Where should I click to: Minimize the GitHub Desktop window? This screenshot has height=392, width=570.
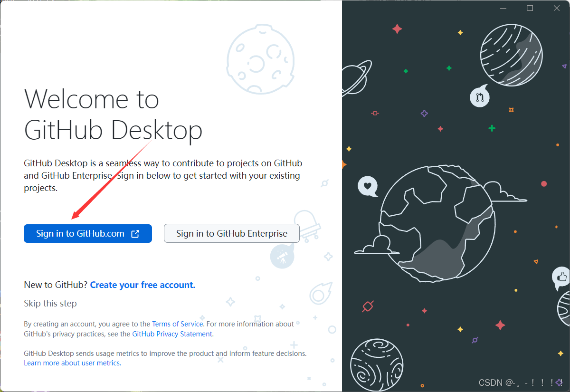coord(503,8)
